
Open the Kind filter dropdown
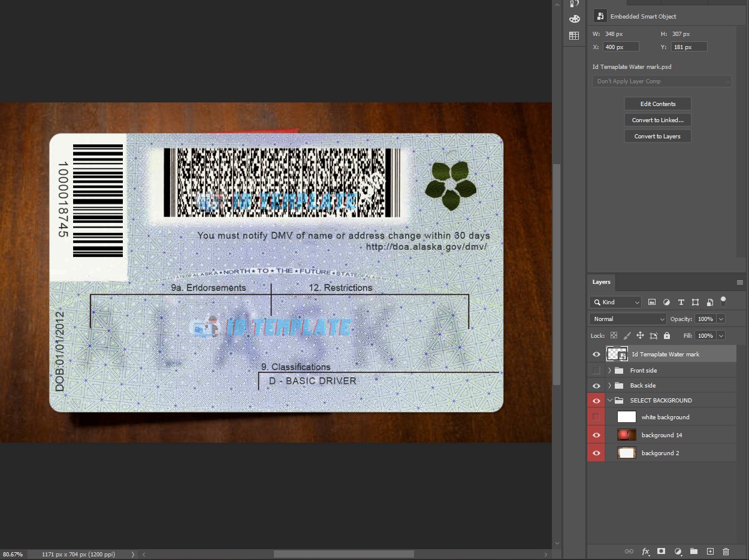(615, 302)
